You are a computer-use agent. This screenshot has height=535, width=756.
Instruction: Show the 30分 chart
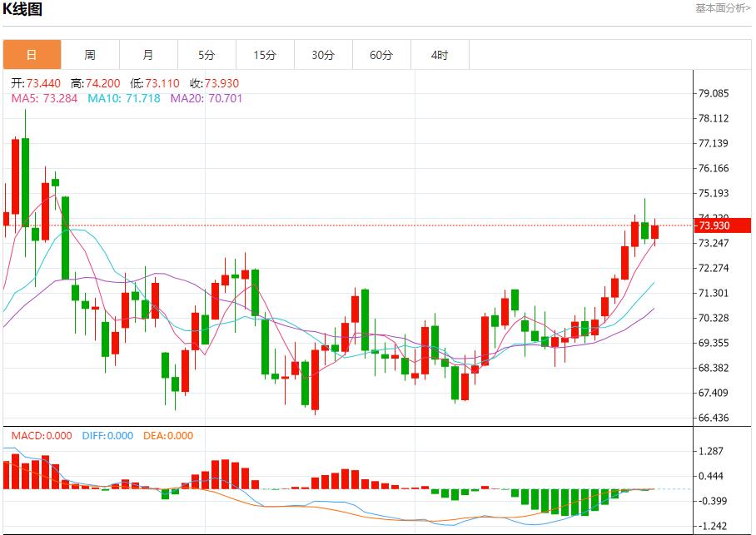pyautogui.click(x=323, y=55)
